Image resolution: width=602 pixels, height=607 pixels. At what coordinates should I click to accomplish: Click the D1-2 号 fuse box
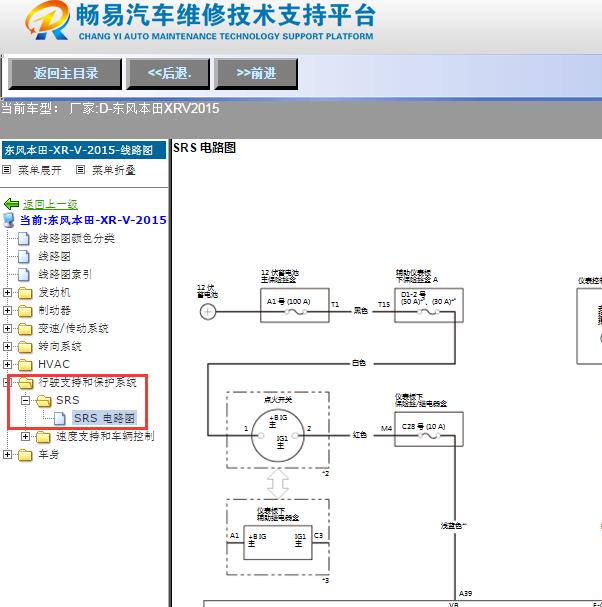429,305
